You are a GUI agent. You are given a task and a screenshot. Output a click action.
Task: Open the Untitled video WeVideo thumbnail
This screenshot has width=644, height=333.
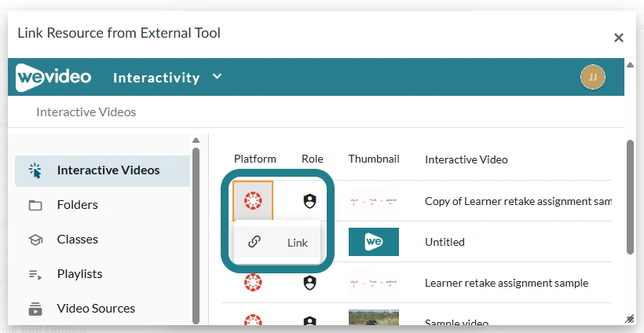[373, 242]
